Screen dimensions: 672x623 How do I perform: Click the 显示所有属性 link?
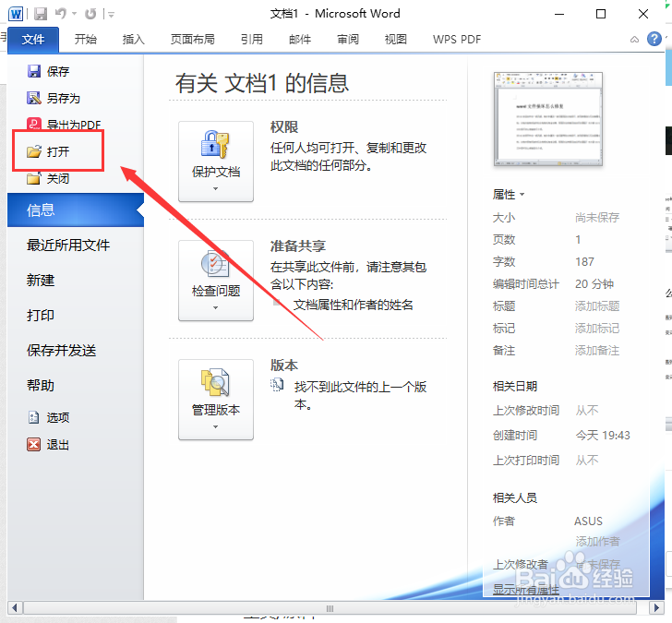[x=526, y=590]
